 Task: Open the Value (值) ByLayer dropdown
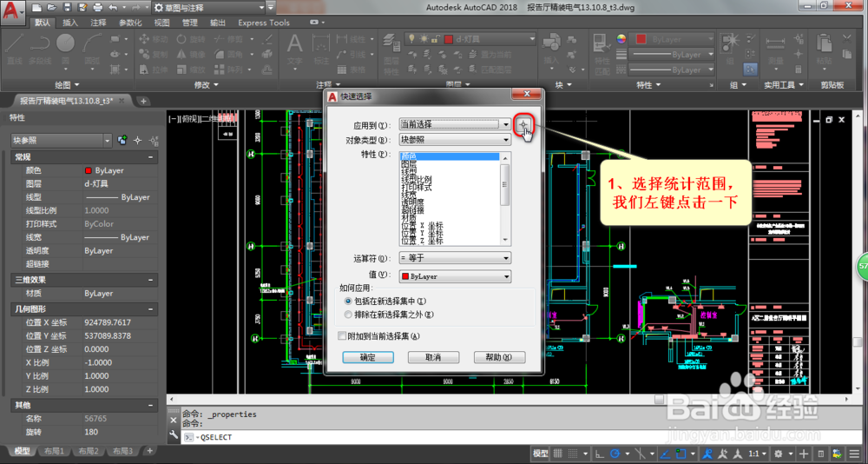455,276
